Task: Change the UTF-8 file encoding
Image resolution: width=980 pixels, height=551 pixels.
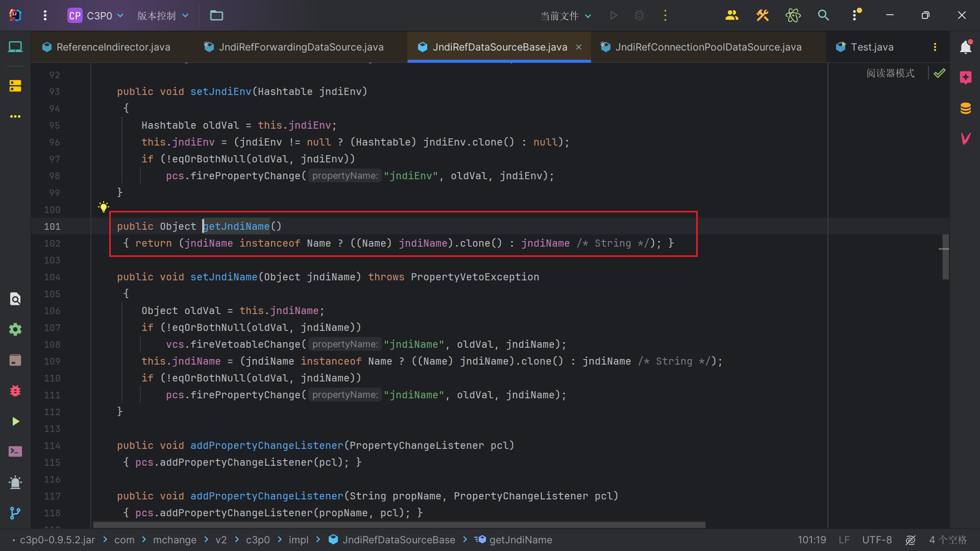Action: pos(877,540)
